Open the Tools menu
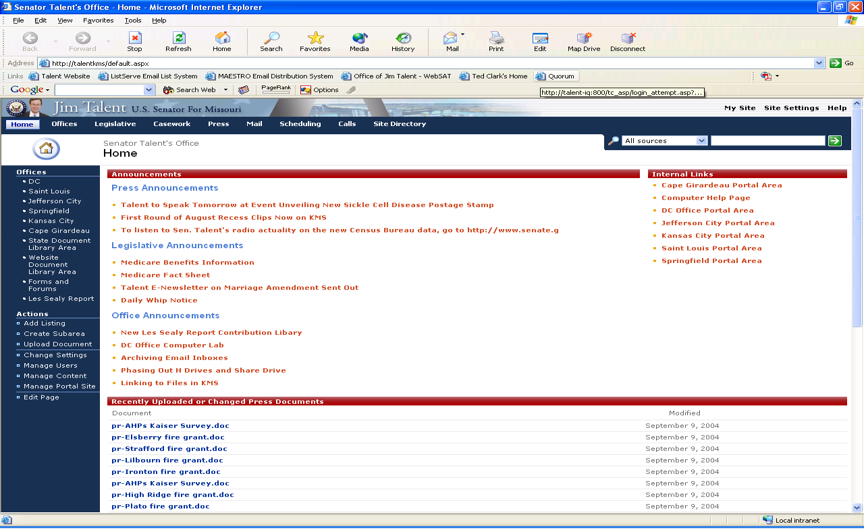 (x=132, y=20)
